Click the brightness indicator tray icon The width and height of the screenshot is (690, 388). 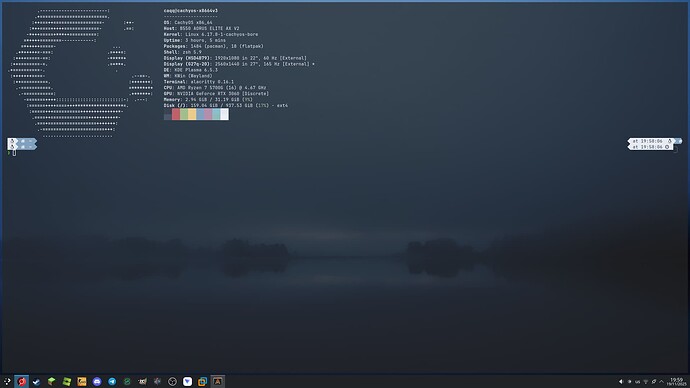(x=629, y=382)
